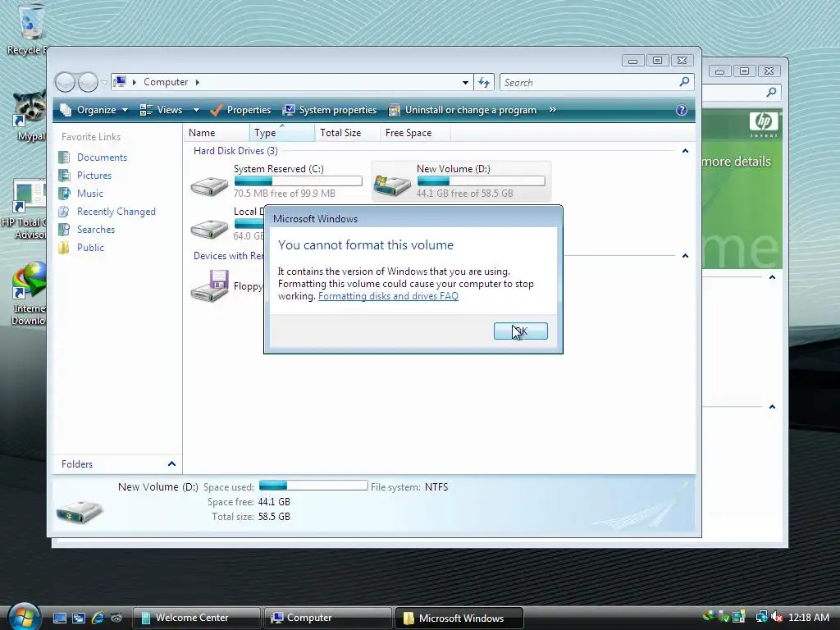Screen dimensions: 840x630
Task: Click the Refresh button beside address bar
Action: coord(484,83)
